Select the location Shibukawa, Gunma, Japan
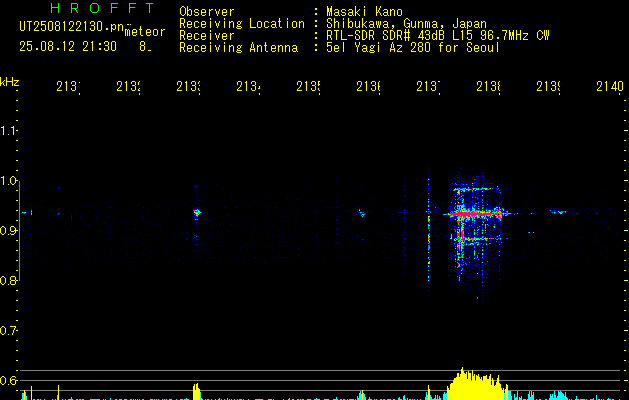This screenshot has height=400, width=629. pos(406,24)
